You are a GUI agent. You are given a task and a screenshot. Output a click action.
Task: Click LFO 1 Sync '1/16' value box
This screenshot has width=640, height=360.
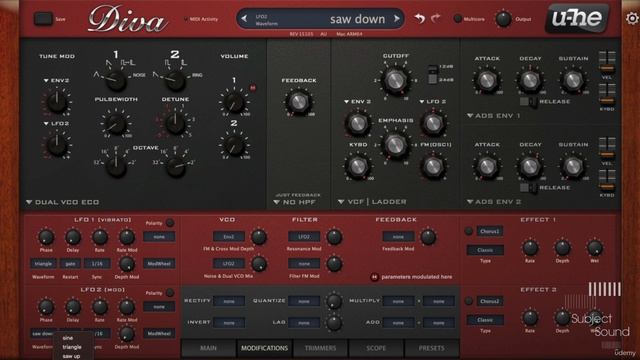click(97, 264)
